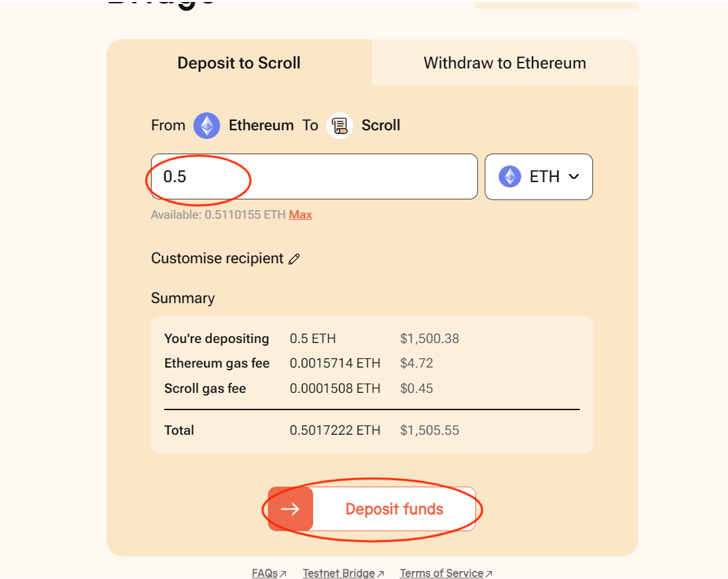The height and width of the screenshot is (579, 728).
Task: Expand token list via chevron arrow
Action: (x=574, y=176)
